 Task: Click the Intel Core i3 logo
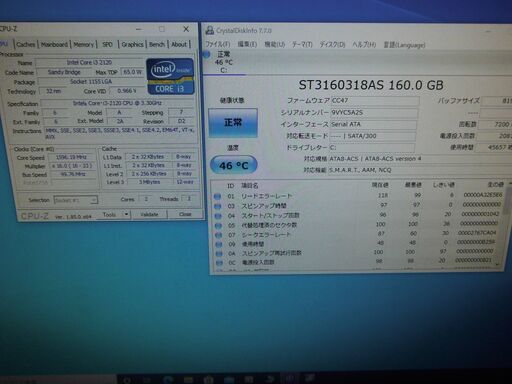pyautogui.click(x=170, y=76)
